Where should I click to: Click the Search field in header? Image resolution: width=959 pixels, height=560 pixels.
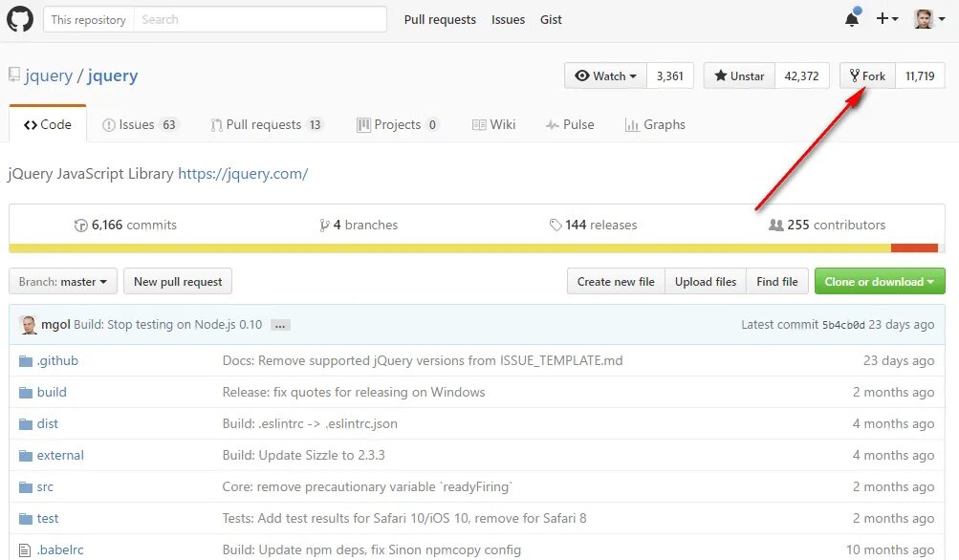260,19
